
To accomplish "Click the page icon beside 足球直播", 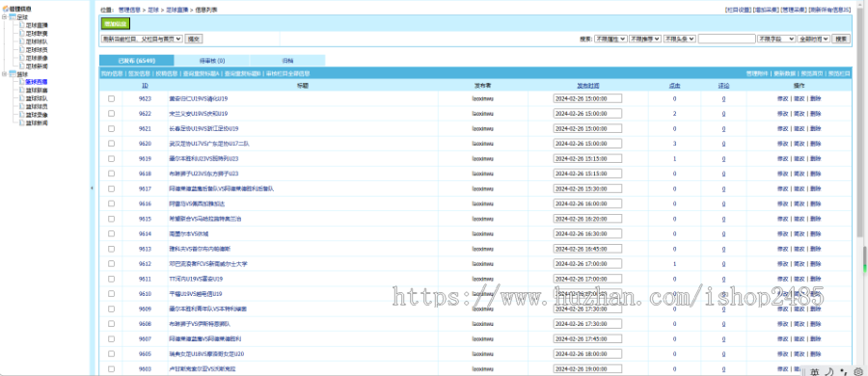I will (22, 25).
